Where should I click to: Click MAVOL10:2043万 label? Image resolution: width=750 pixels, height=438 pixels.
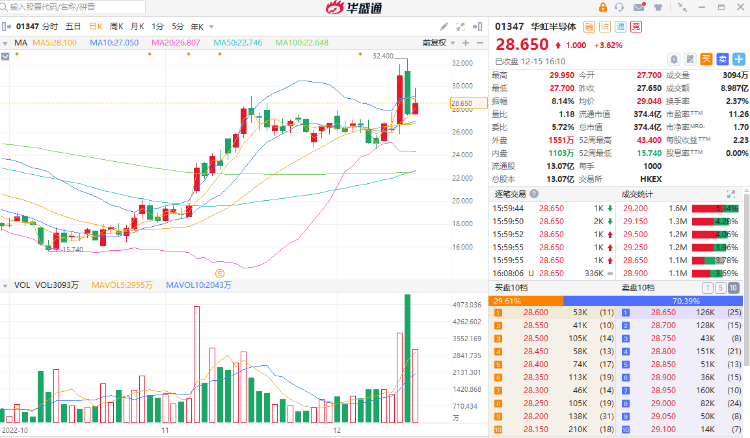(199, 285)
